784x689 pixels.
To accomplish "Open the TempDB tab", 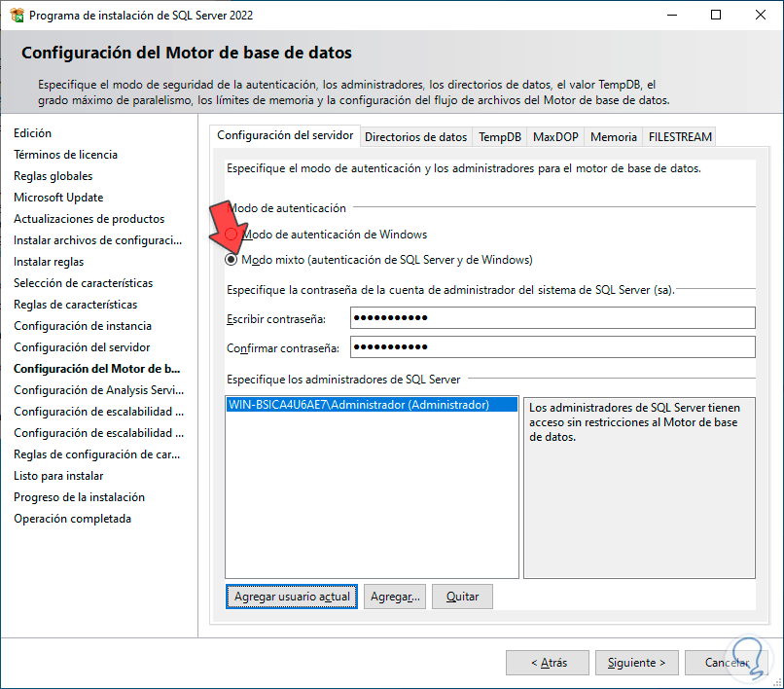I will [500, 136].
